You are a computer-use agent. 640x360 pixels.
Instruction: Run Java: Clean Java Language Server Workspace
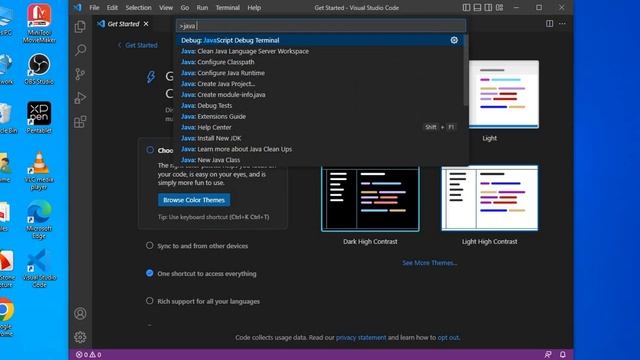tap(320, 51)
